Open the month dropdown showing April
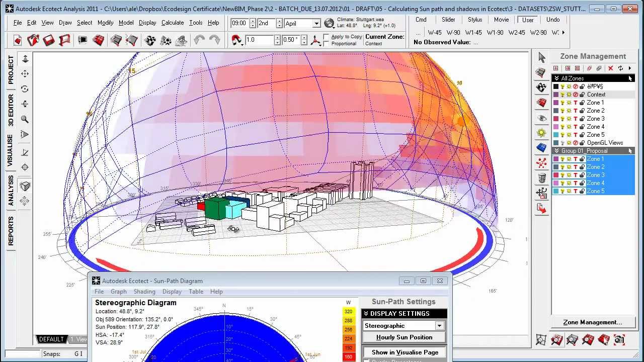 [316, 24]
